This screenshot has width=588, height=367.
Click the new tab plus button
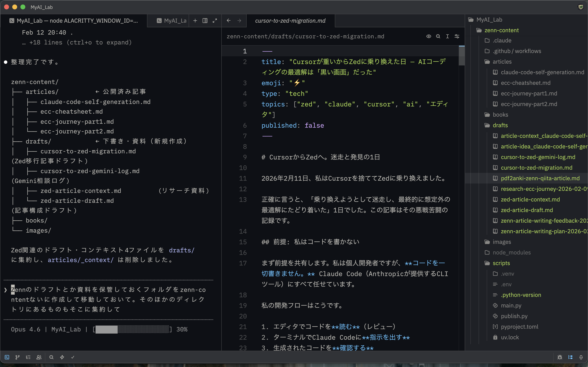195,21
